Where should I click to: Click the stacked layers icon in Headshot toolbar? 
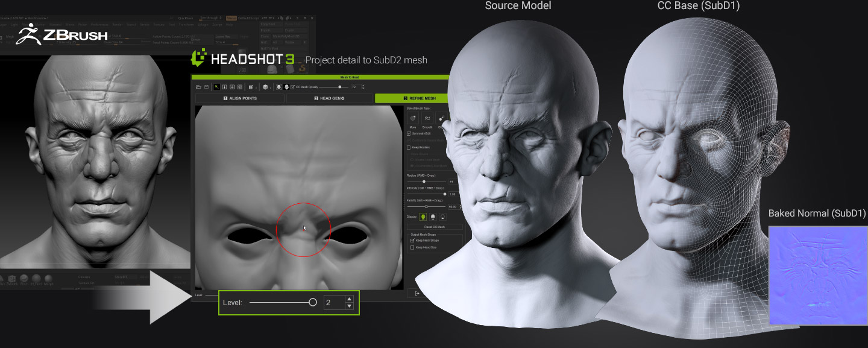(251, 87)
